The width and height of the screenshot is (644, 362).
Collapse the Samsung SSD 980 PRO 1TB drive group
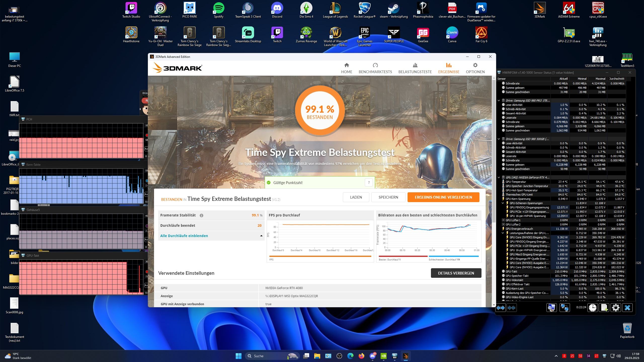[499, 101]
